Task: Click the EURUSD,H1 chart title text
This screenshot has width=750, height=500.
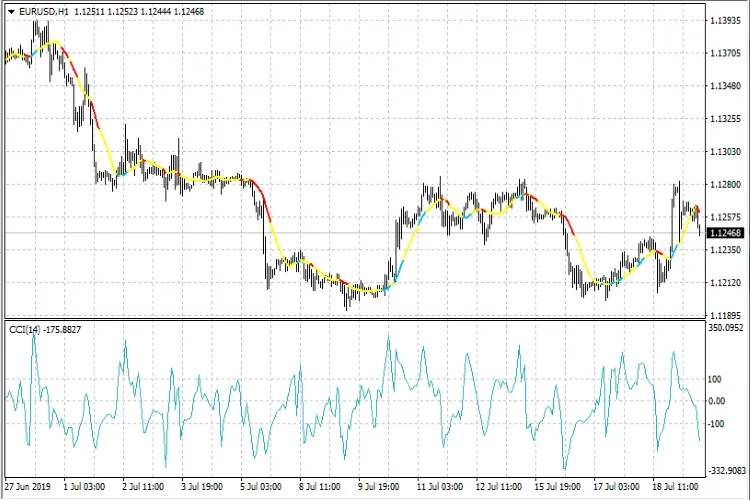Action: [x=42, y=12]
